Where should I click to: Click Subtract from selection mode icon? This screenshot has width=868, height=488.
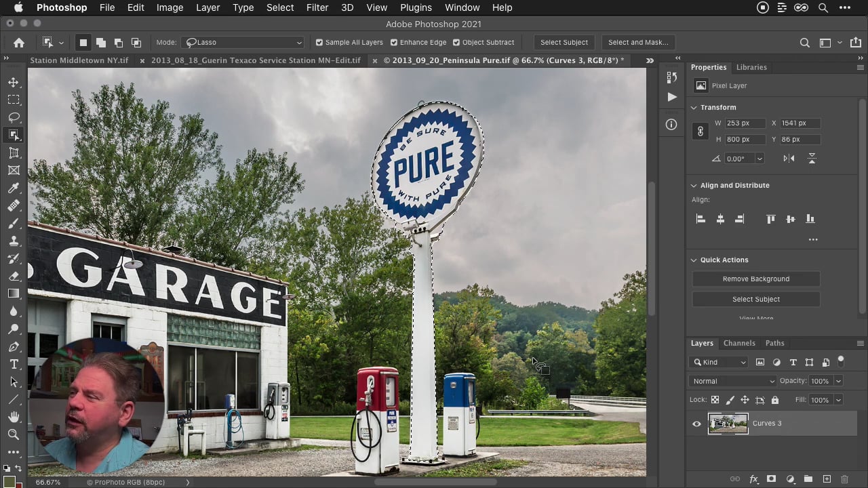(119, 43)
